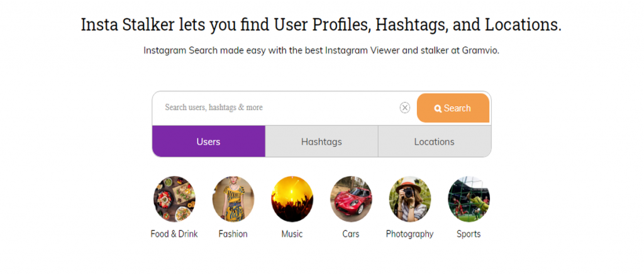Switch to the Hashtags tab
644x275 pixels.
321,142
